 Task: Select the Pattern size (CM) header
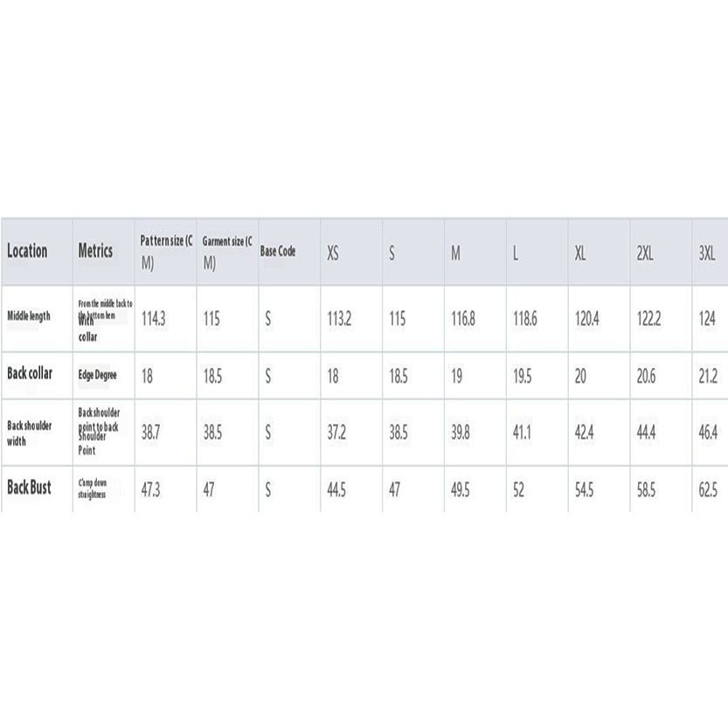tap(165, 252)
